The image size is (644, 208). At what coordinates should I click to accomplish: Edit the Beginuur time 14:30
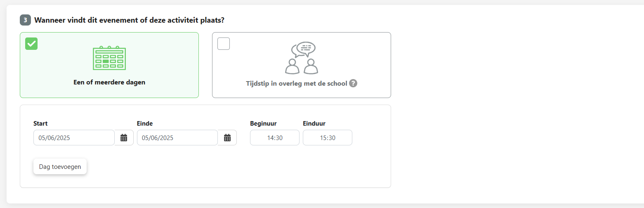coord(275,138)
